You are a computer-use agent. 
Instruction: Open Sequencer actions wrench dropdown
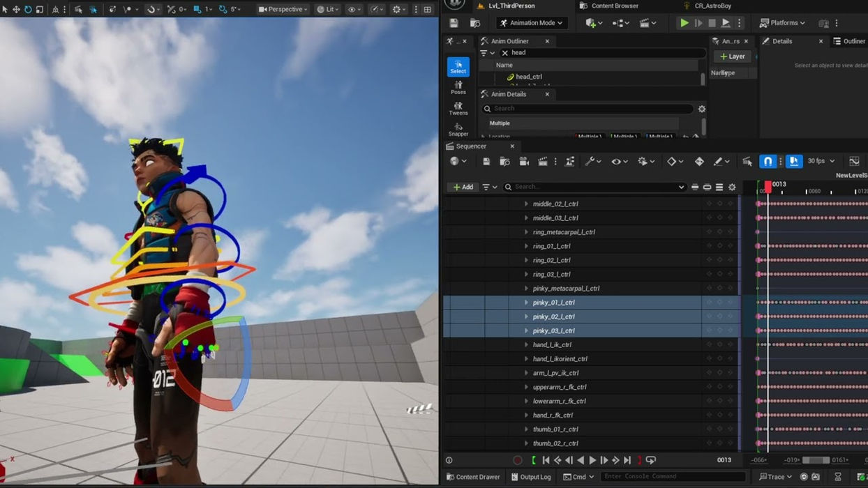[592, 162]
